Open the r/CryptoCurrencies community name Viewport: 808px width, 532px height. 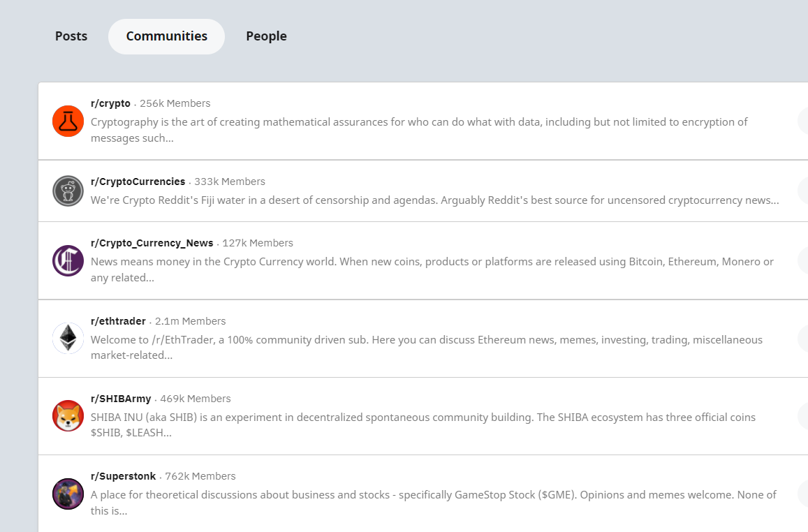tap(138, 182)
